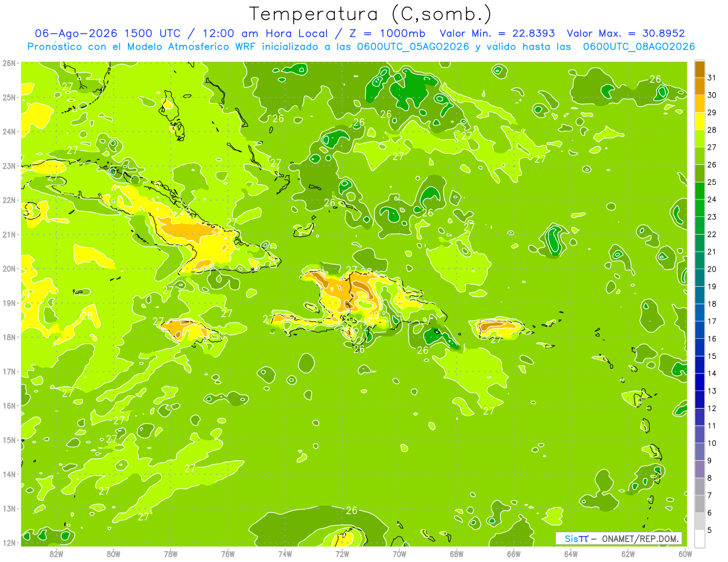
Task: Click the "24N" latitude label
Action: pos(9,132)
